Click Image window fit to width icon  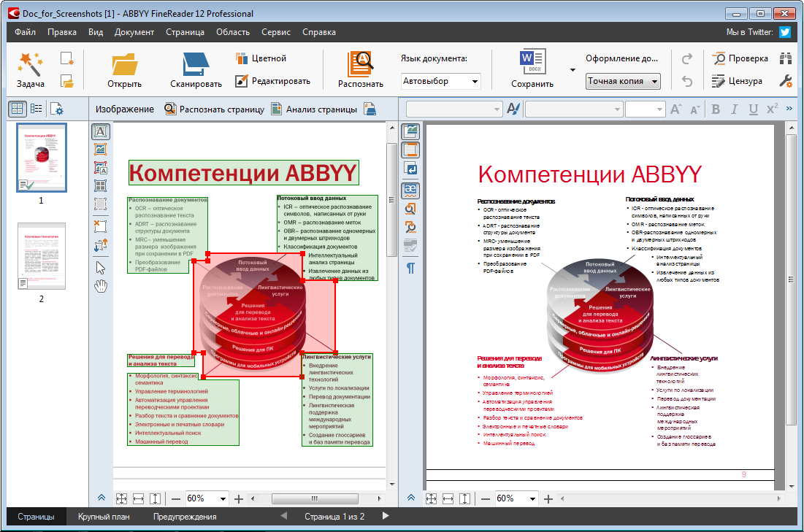coord(139,498)
